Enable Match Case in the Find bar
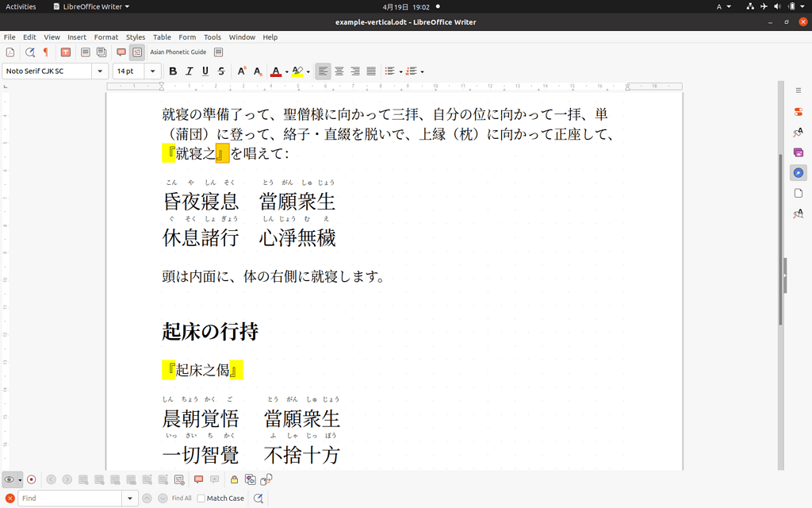812x508 pixels. pyautogui.click(x=201, y=498)
